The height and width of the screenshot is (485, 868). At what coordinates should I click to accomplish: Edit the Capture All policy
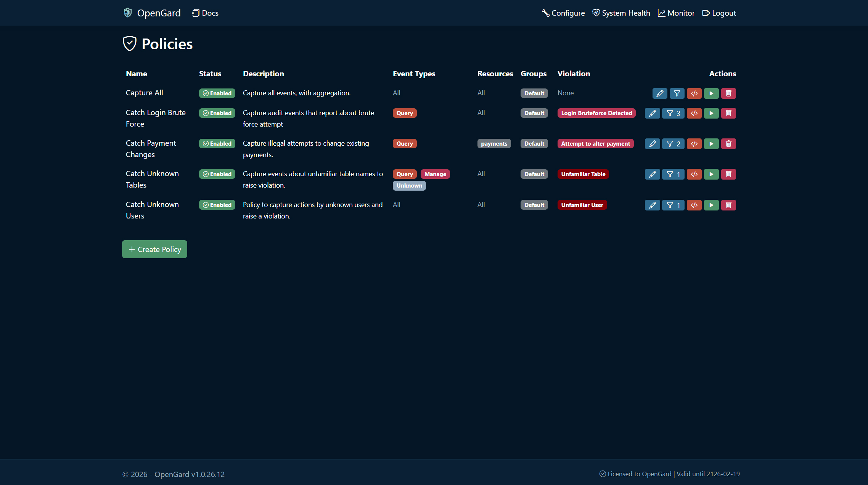click(x=660, y=93)
